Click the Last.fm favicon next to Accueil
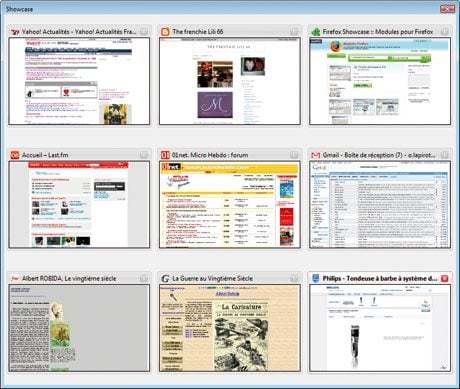 pyautogui.click(x=15, y=155)
